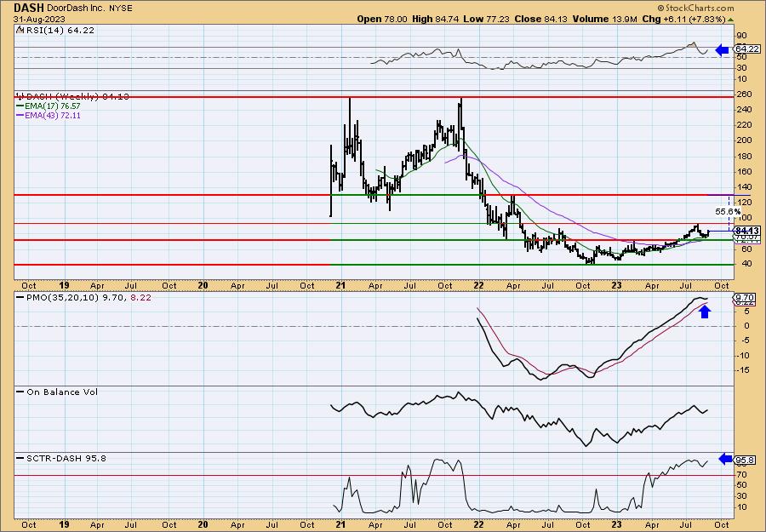766x532 pixels.
Task: Click the NYSE exchange label
Action: [x=121, y=9]
